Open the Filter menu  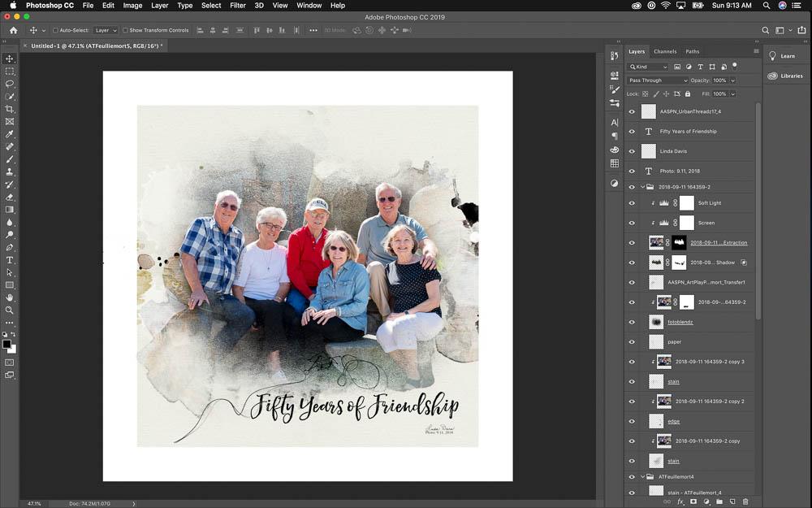pyautogui.click(x=238, y=5)
